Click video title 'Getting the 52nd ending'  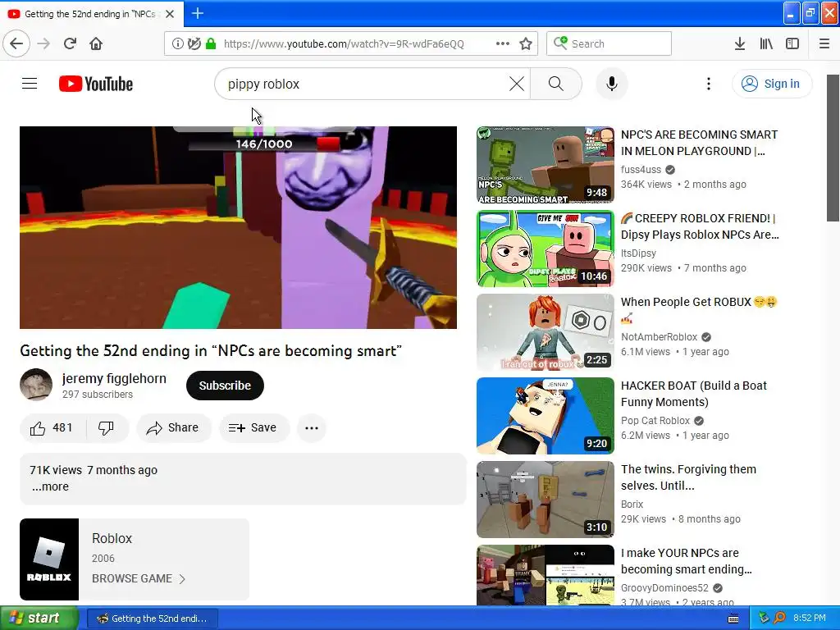point(211,351)
